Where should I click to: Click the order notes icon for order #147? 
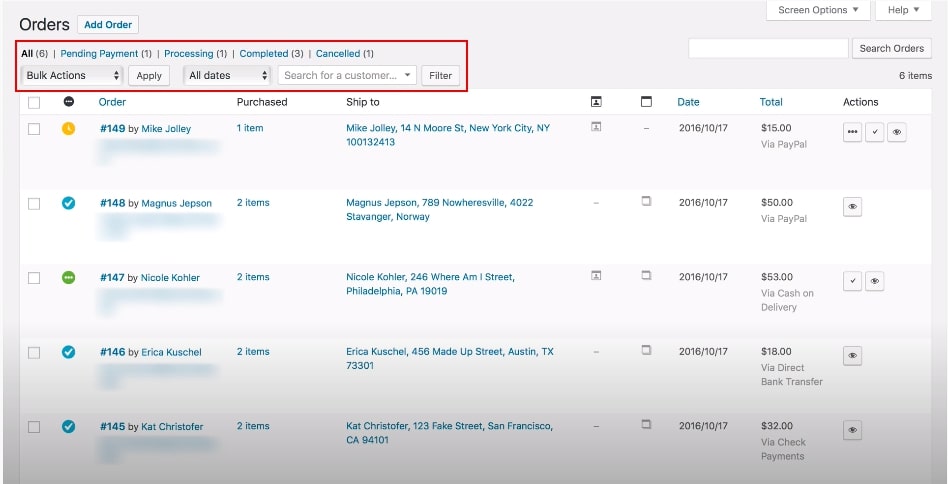[646, 276]
